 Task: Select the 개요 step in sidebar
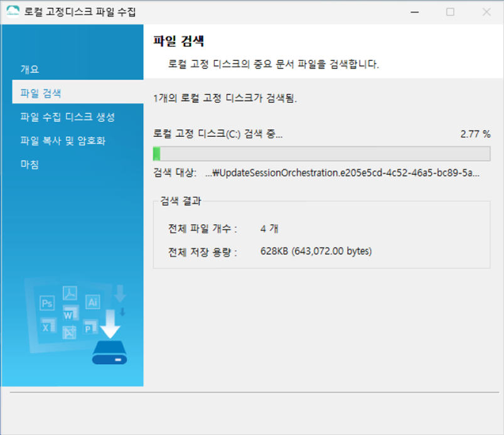(x=29, y=69)
